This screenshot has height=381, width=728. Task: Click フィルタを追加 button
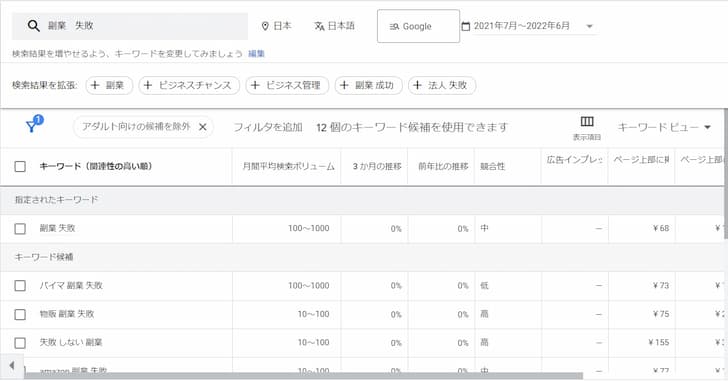(x=268, y=127)
